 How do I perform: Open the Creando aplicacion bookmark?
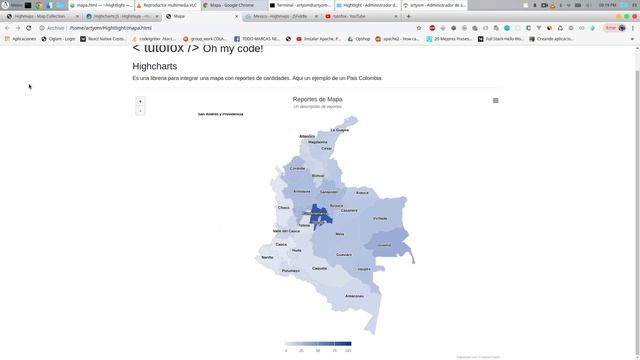[x=551, y=39]
